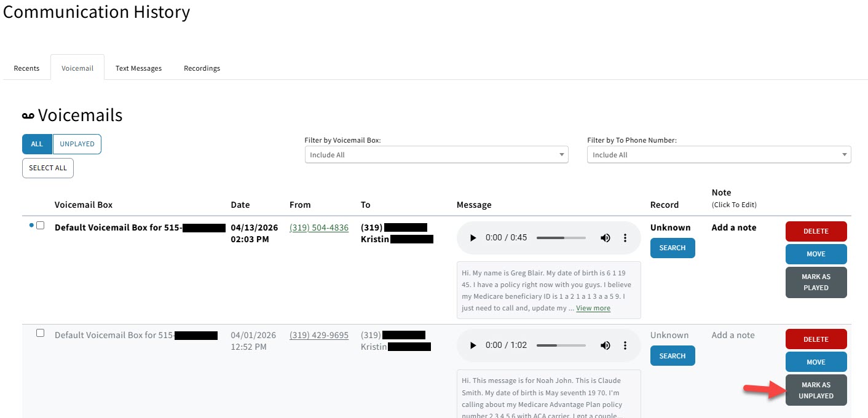Mute the 0:45 voicemail player volume
The image size is (868, 418).
pos(606,238)
